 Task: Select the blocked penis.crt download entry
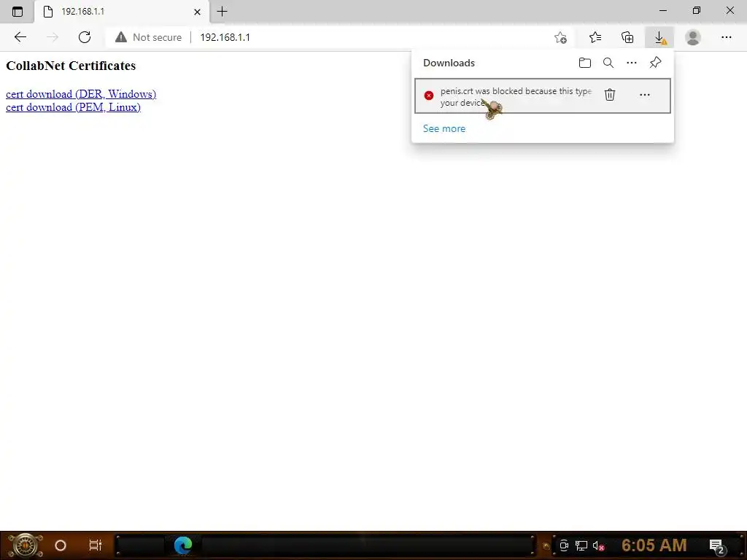tap(543, 96)
